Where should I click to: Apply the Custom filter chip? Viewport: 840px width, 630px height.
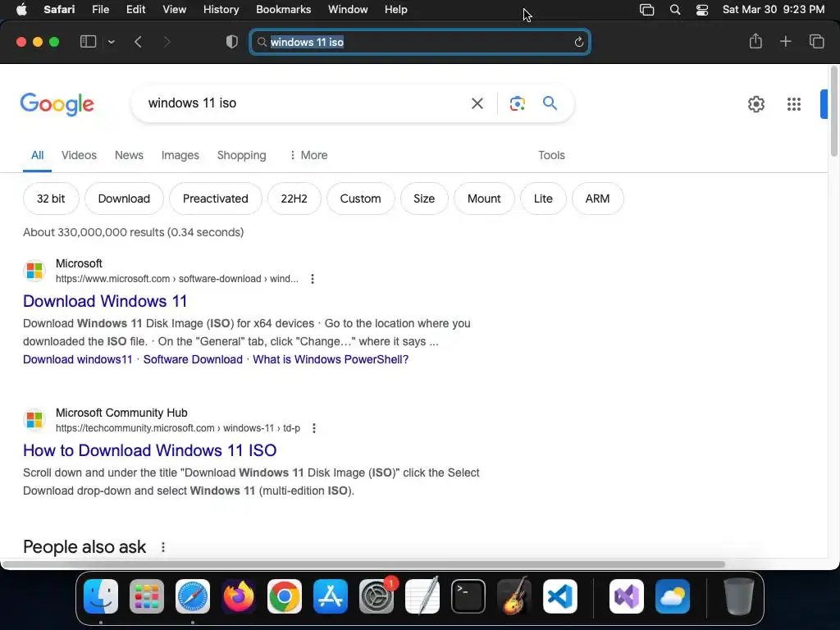coord(361,199)
